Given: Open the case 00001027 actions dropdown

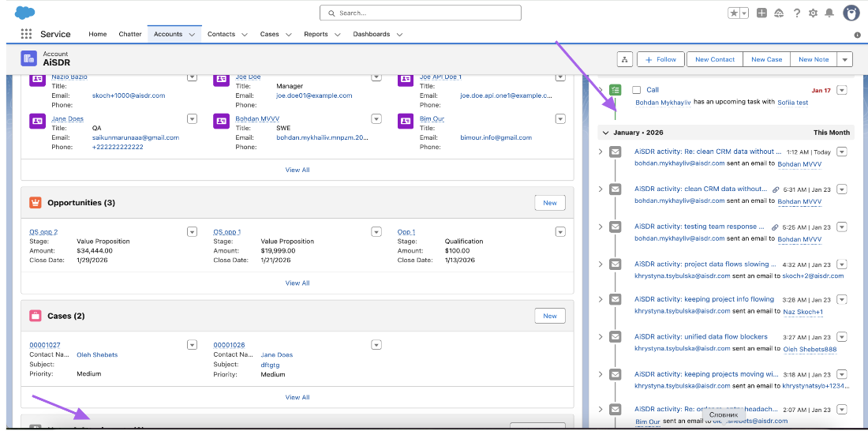Looking at the screenshot, I should coord(192,345).
